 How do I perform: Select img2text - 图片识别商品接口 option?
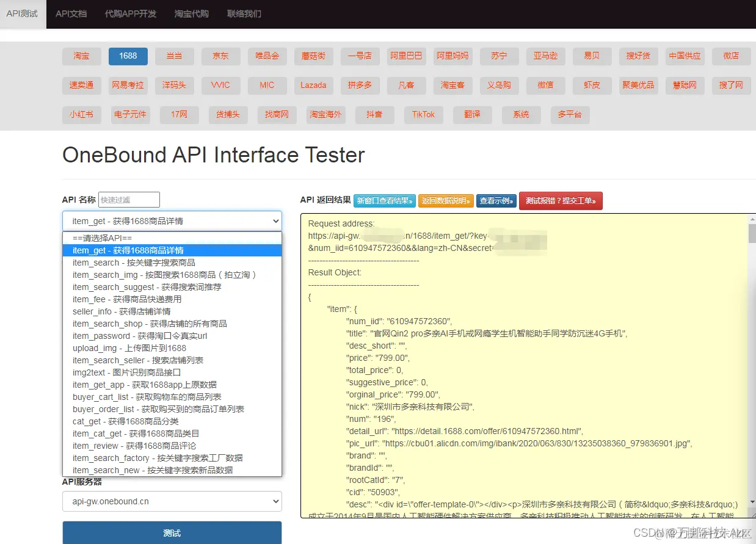pyautogui.click(x=172, y=372)
